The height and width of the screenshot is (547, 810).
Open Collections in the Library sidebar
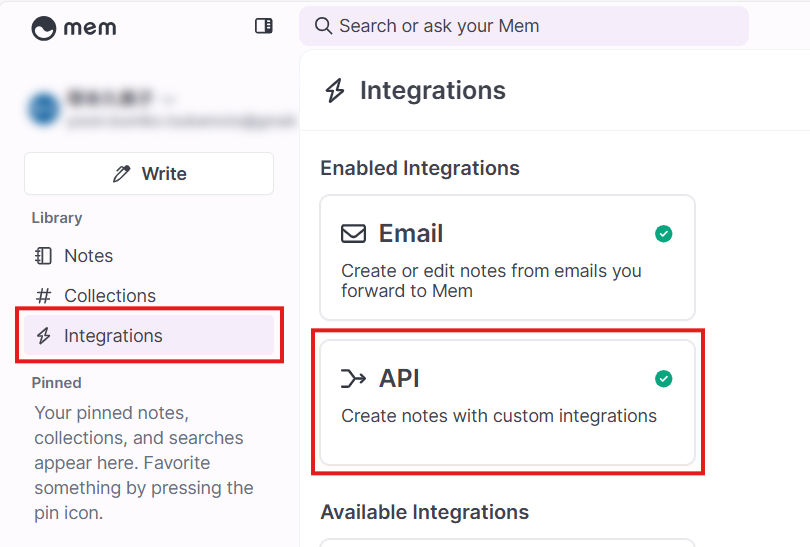[110, 296]
